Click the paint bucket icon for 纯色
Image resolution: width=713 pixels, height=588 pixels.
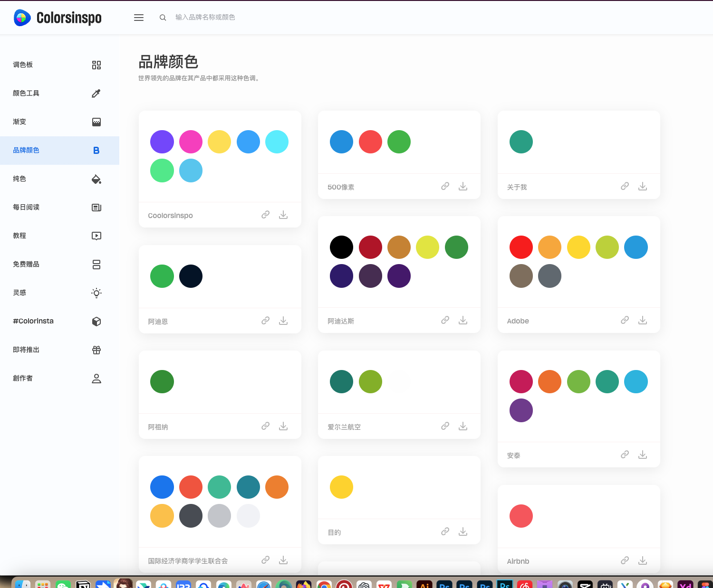coord(96,179)
